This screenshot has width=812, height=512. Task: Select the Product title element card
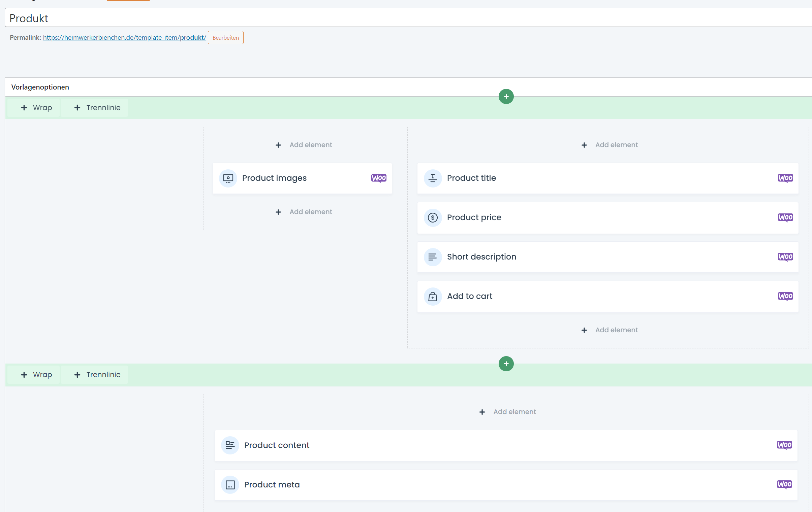607,178
